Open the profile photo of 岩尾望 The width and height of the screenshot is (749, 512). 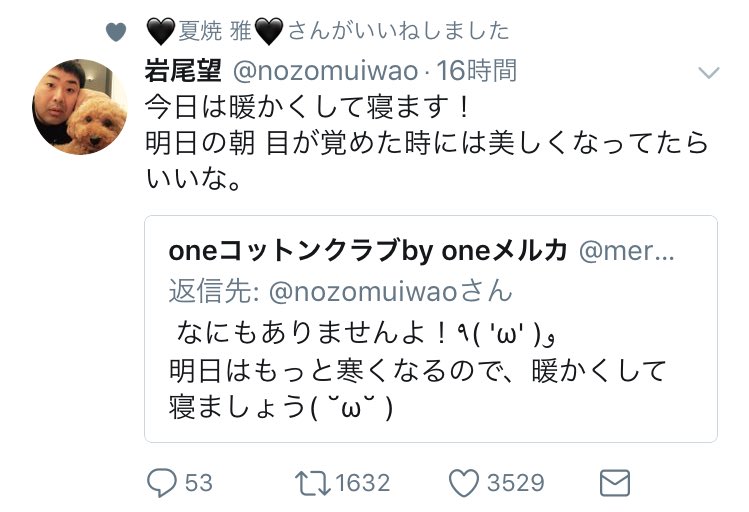(82, 106)
